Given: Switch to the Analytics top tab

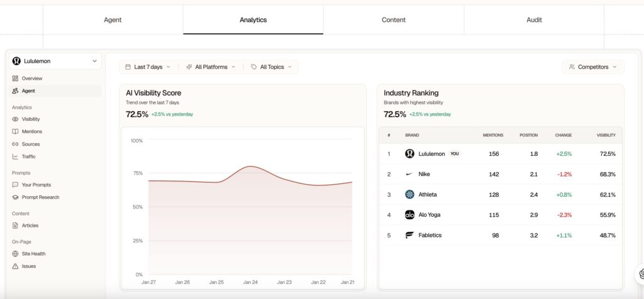Looking at the screenshot, I should click(253, 19).
